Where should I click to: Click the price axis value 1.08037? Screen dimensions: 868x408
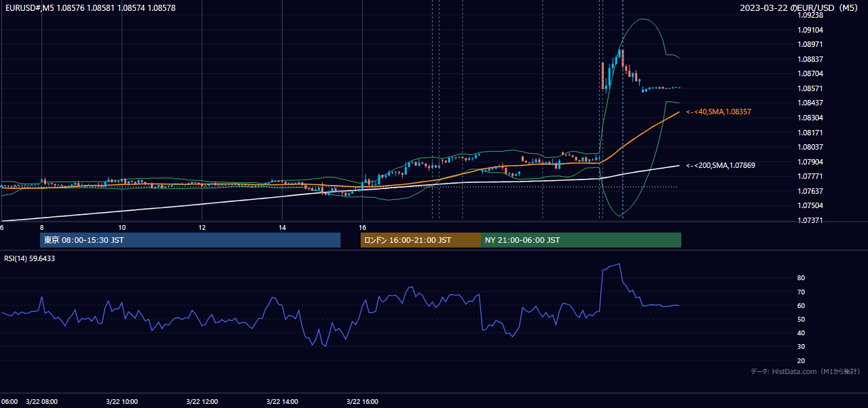[810, 147]
